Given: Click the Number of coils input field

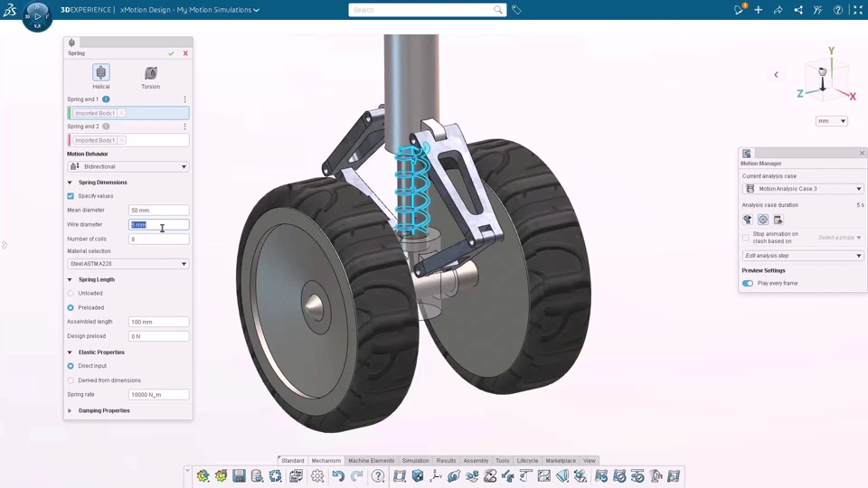Looking at the screenshot, I should pyautogui.click(x=159, y=239).
